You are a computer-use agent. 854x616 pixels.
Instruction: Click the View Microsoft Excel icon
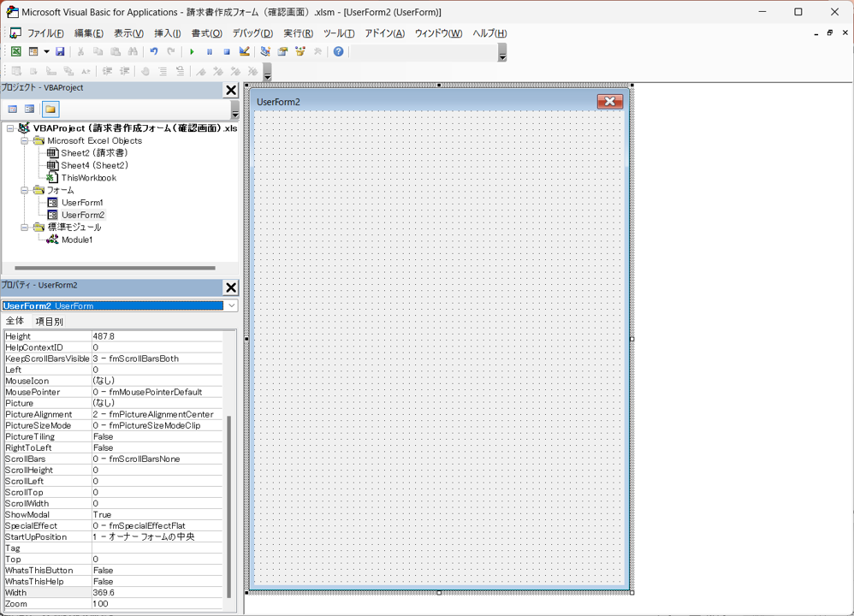[x=15, y=51]
